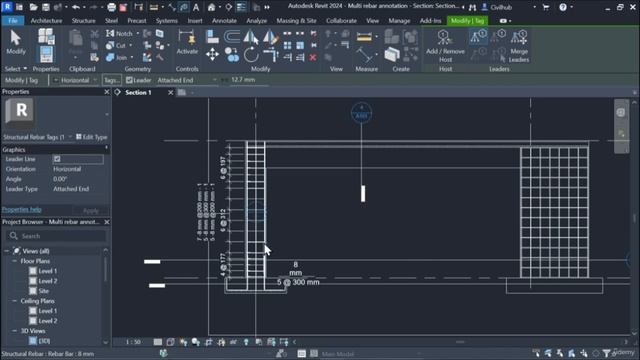Select the Section 1 view tab
The height and width of the screenshot is (360, 640).
(x=138, y=93)
